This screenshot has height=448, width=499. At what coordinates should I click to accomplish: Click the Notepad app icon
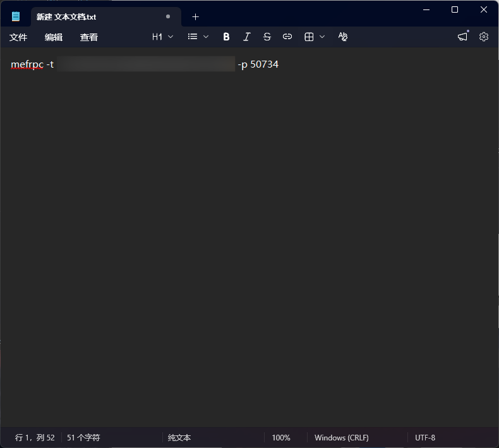(16, 16)
